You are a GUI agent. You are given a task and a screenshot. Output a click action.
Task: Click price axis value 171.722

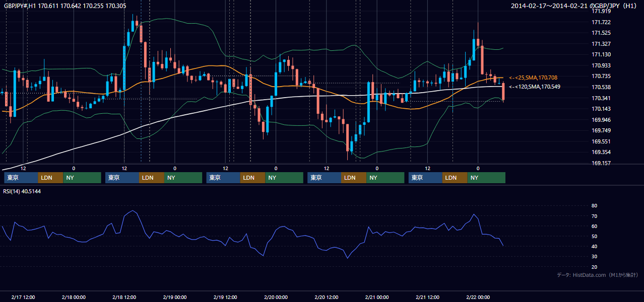pos(601,22)
